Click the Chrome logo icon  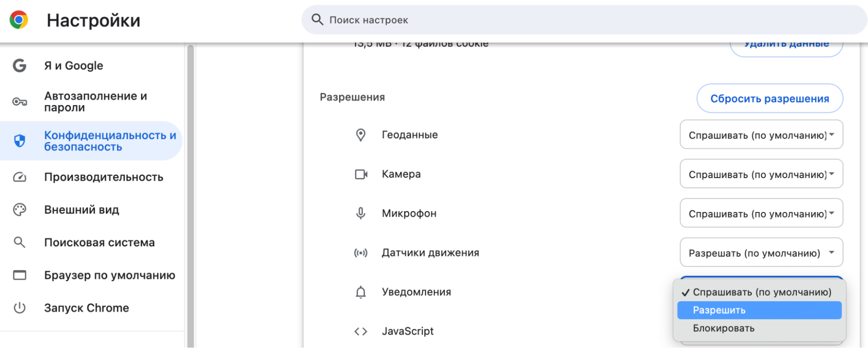[x=19, y=20]
